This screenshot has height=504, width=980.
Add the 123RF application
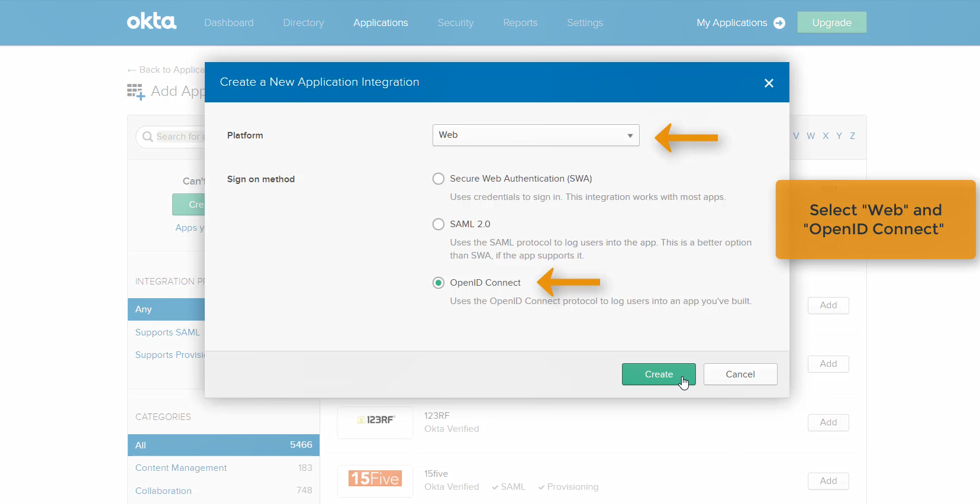coord(828,422)
